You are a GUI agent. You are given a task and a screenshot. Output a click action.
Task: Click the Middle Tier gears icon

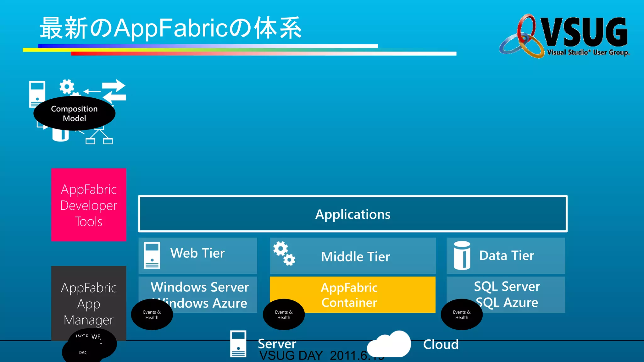(284, 253)
